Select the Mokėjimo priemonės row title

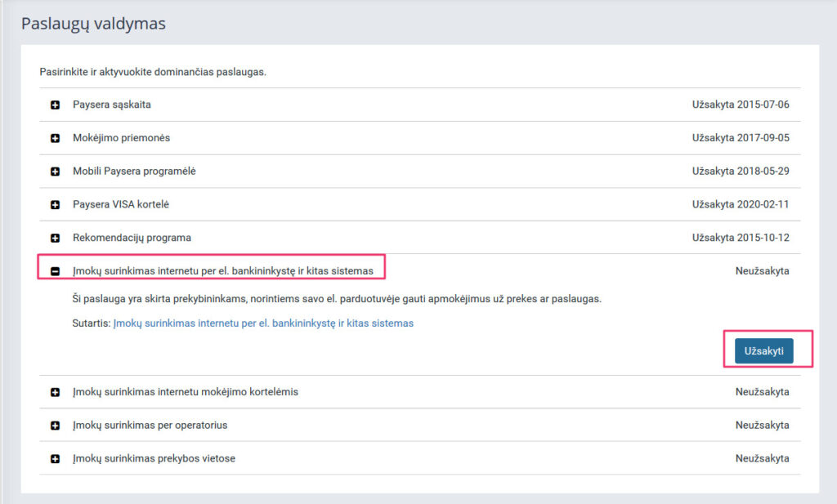click(x=121, y=137)
